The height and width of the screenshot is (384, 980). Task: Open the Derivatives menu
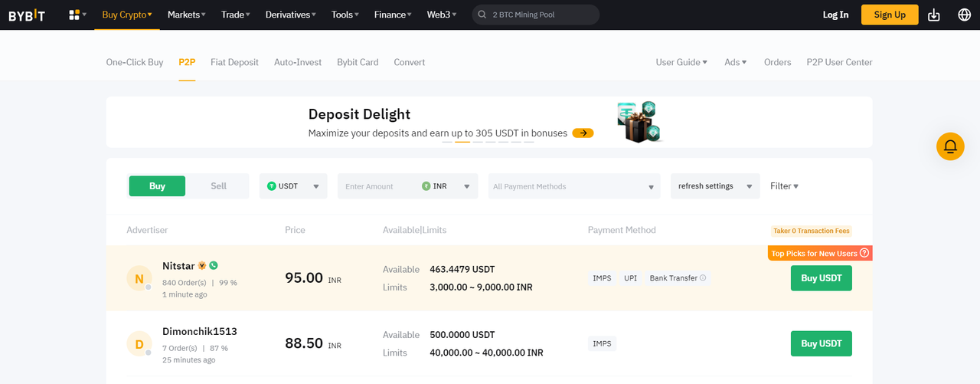290,15
